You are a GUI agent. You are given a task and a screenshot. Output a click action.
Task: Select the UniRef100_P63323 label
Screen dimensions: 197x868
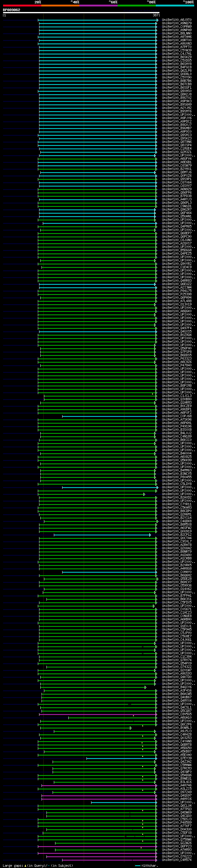click(177, 358)
